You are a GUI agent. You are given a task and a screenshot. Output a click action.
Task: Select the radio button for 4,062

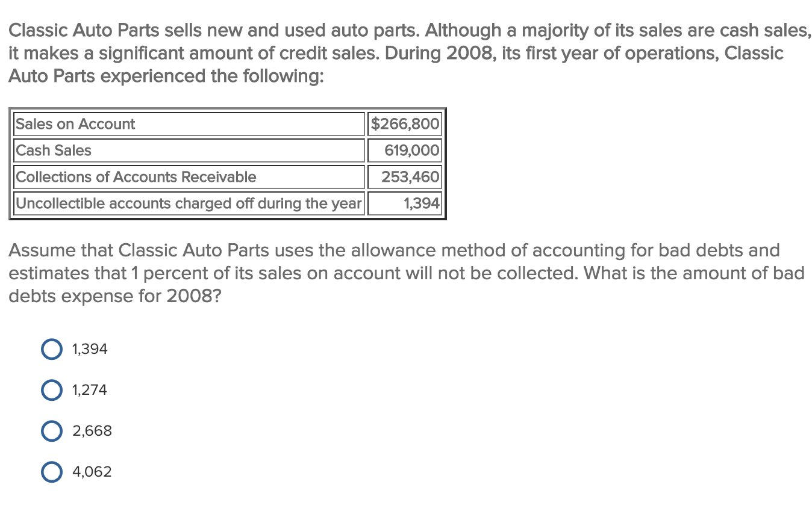[52, 471]
